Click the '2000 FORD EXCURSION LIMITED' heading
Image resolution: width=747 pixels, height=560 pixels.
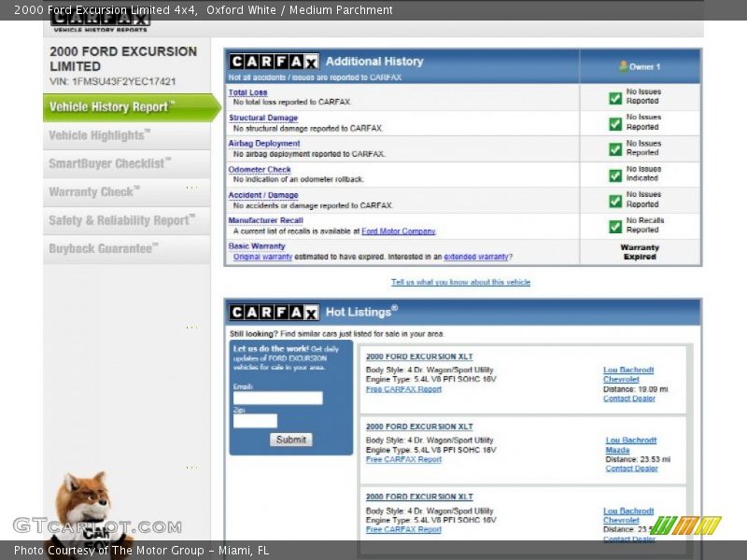tap(123, 59)
